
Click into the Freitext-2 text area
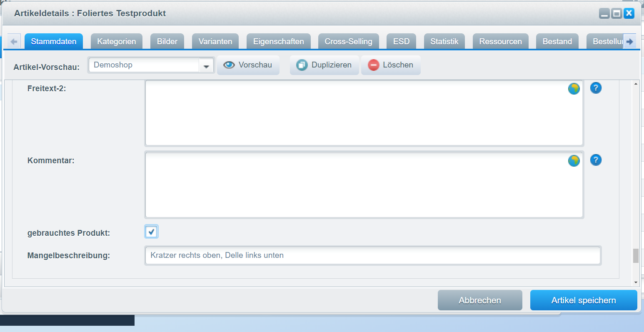(364, 113)
